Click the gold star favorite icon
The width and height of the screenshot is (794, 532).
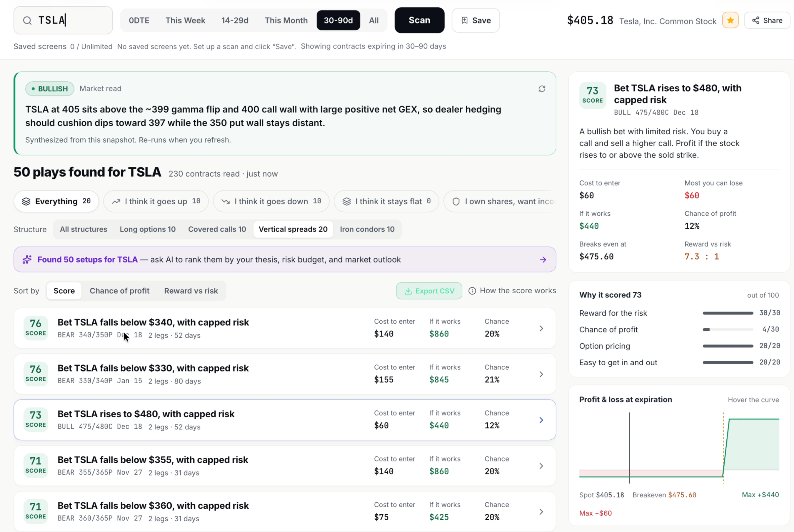730,20
